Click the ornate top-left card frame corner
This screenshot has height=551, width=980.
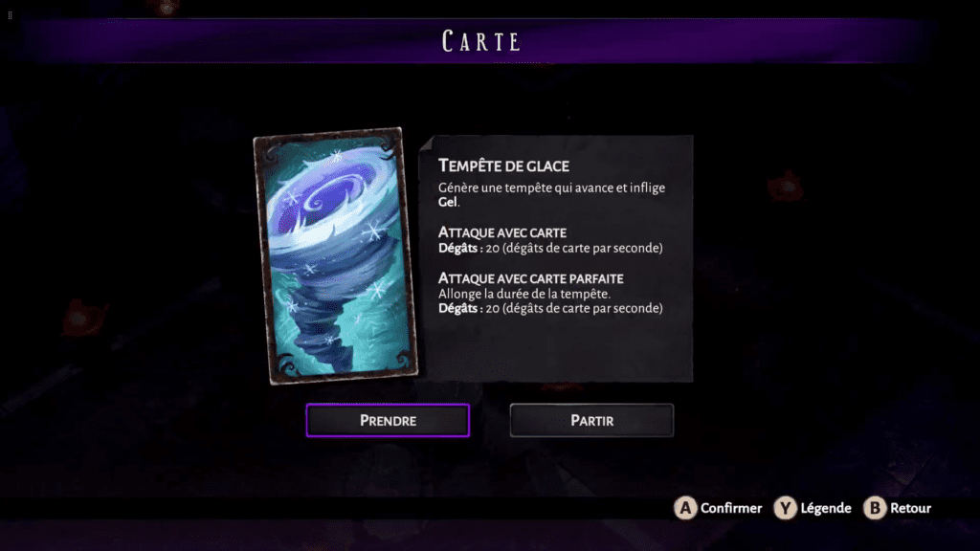(x=270, y=152)
